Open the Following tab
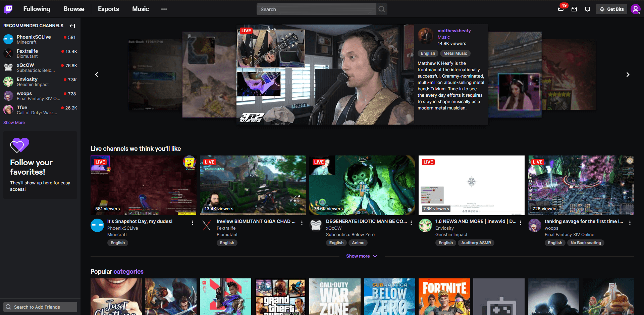The image size is (644, 315). click(x=37, y=9)
